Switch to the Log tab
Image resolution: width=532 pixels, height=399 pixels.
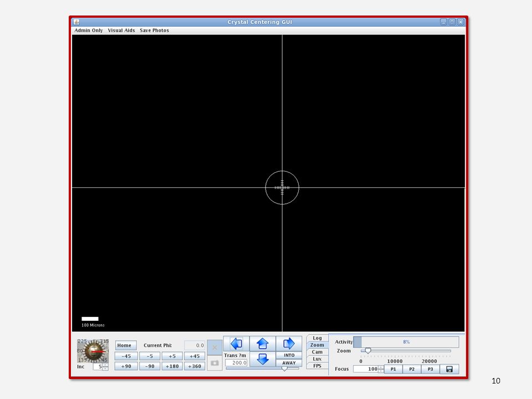point(317,338)
